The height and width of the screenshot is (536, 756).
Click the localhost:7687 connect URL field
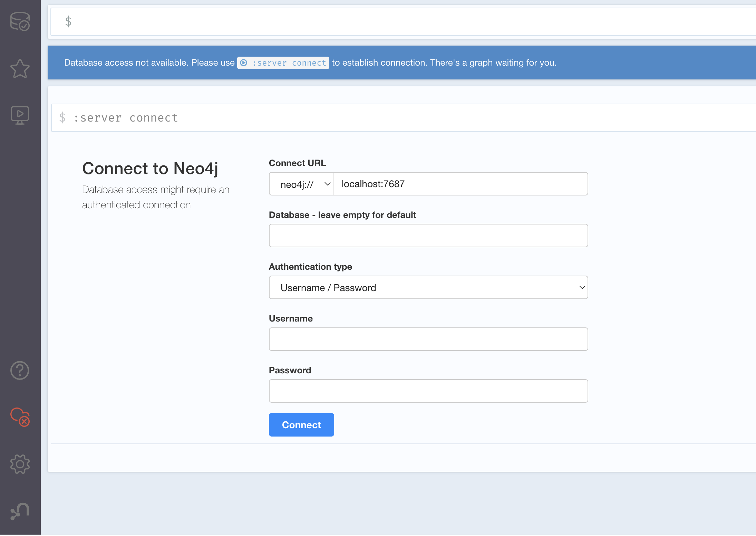tap(461, 184)
